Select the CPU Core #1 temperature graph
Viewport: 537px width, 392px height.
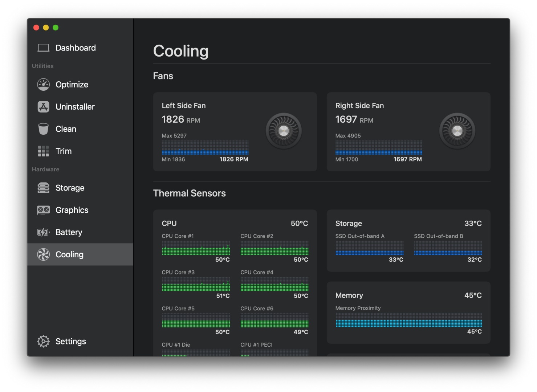(x=196, y=248)
